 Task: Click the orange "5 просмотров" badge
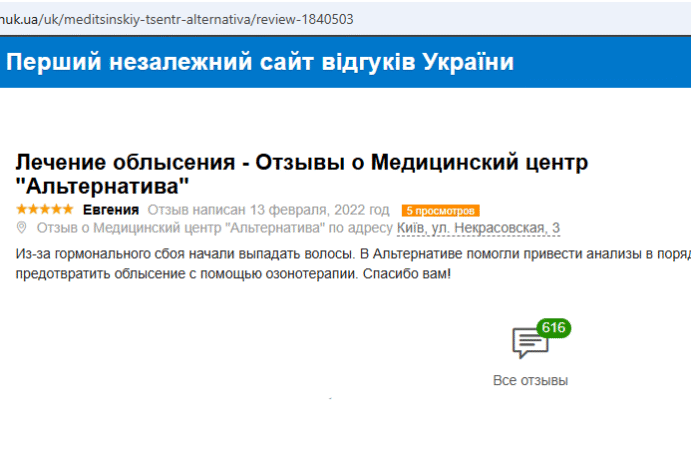[x=440, y=211]
